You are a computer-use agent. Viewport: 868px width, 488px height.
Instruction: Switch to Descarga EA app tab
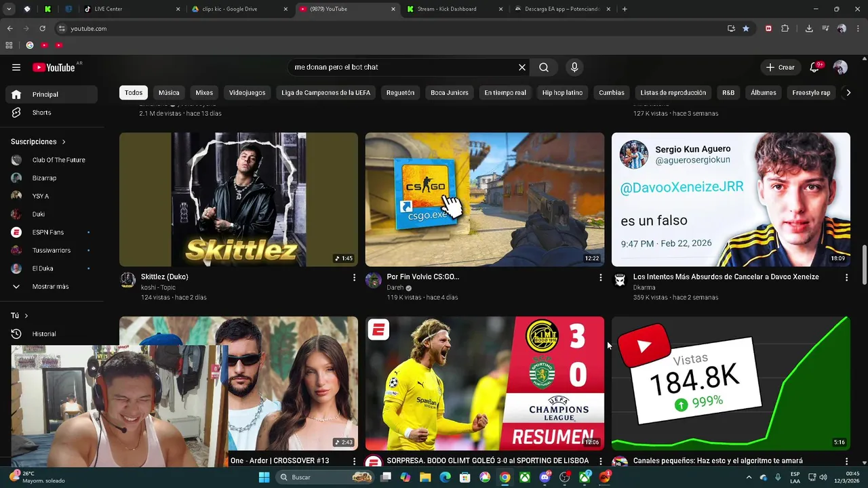pyautogui.click(x=561, y=9)
